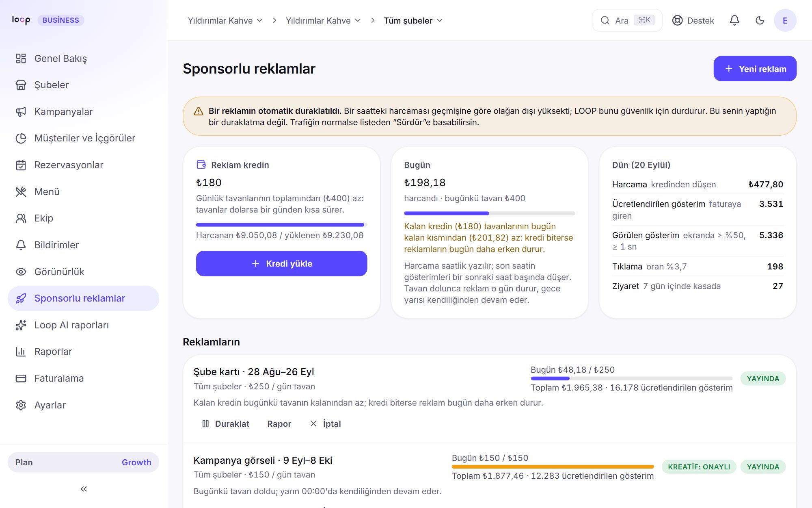Image resolution: width=812 pixels, height=508 pixels.
Task: Click the Destek lifebuoy icon
Action: (x=677, y=20)
